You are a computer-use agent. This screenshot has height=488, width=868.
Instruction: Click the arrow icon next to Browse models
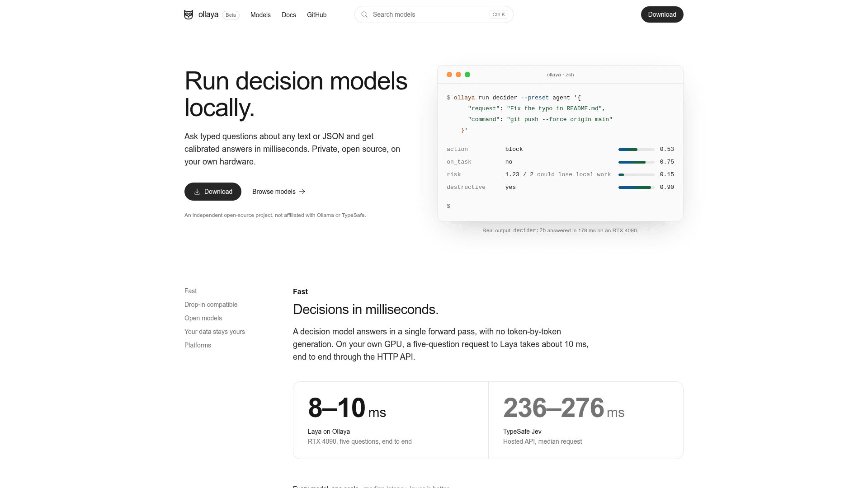point(302,192)
